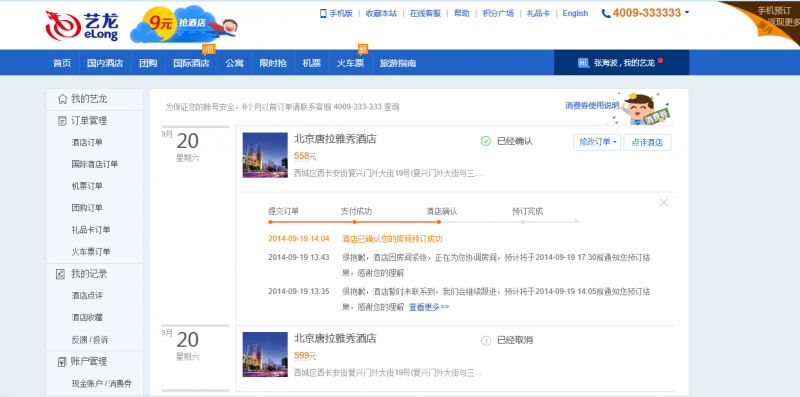Close the order progress panel

click(663, 203)
